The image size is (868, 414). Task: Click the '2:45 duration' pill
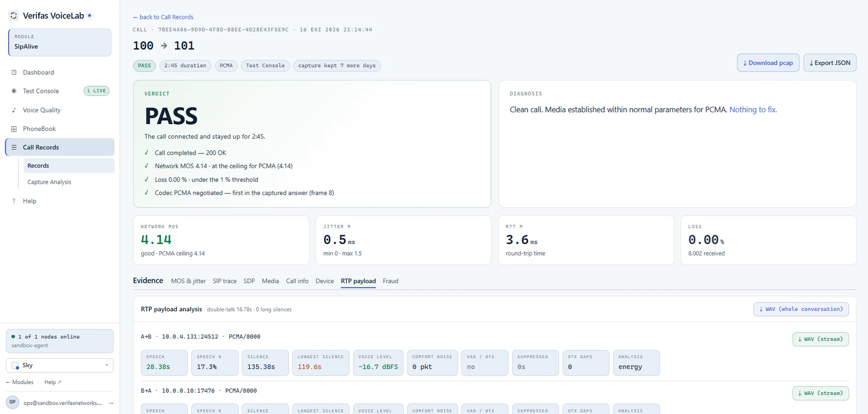[185, 66]
